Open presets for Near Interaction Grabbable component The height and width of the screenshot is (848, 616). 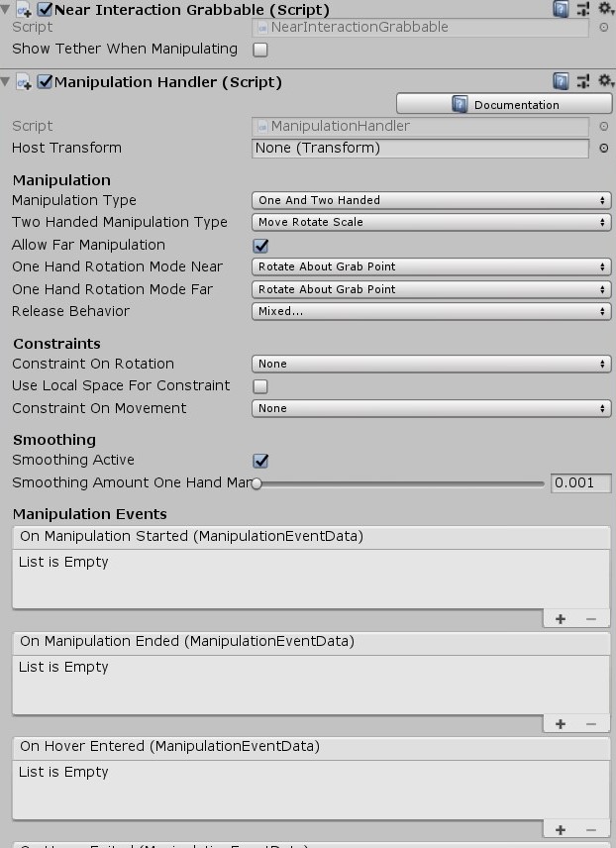pyautogui.click(x=583, y=9)
